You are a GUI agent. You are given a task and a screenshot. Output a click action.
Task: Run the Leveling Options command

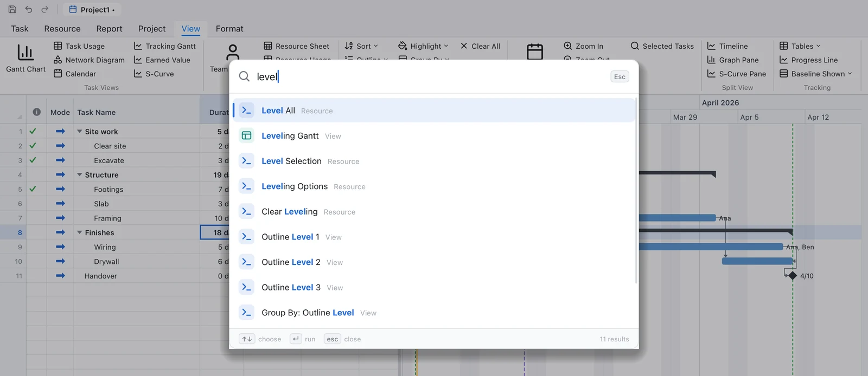[x=433, y=186]
